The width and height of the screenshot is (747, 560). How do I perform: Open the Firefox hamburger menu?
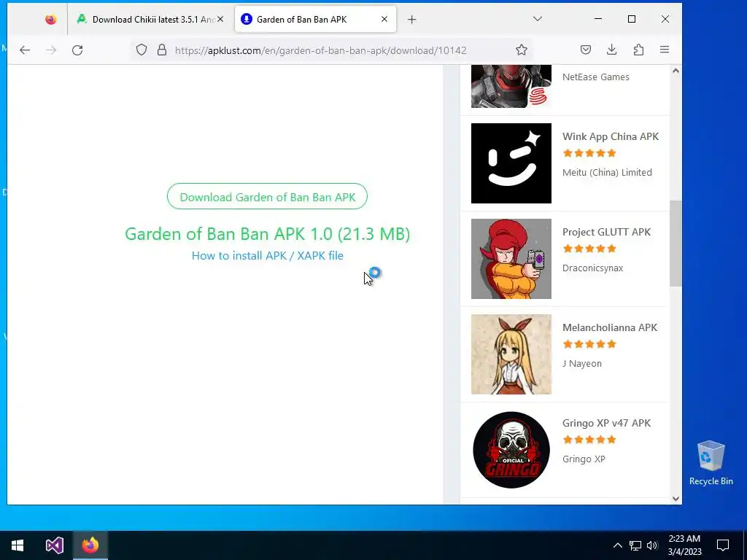click(x=665, y=50)
